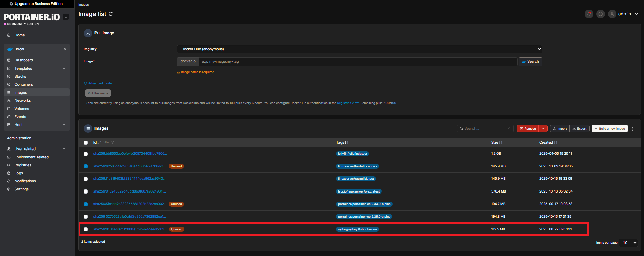This screenshot has height=256, width=644.
Task: Click the image name input field
Action: pos(358,62)
